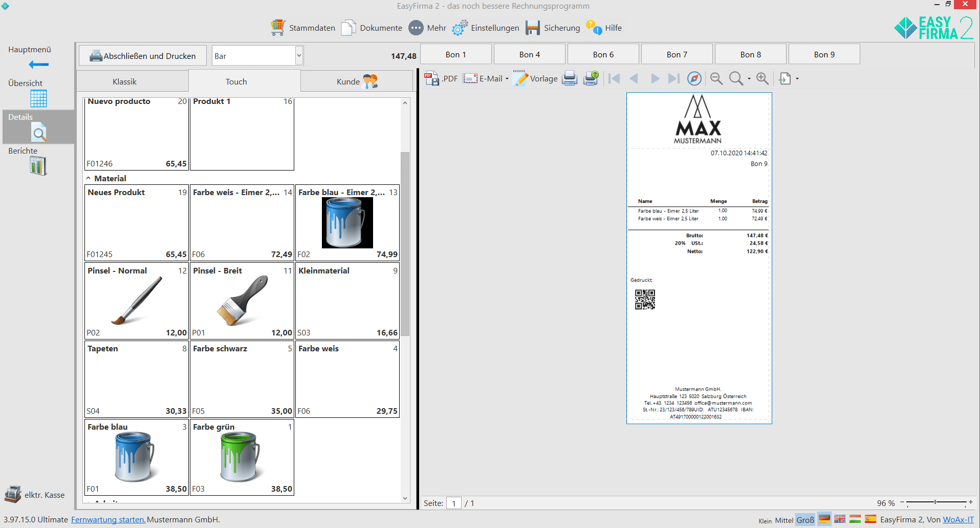Open receipt Bon 1

pyautogui.click(x=456, y=54)
